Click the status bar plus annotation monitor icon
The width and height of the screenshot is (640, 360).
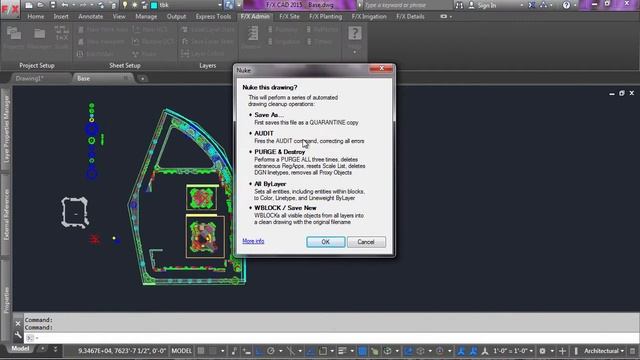tap(562, 351)
